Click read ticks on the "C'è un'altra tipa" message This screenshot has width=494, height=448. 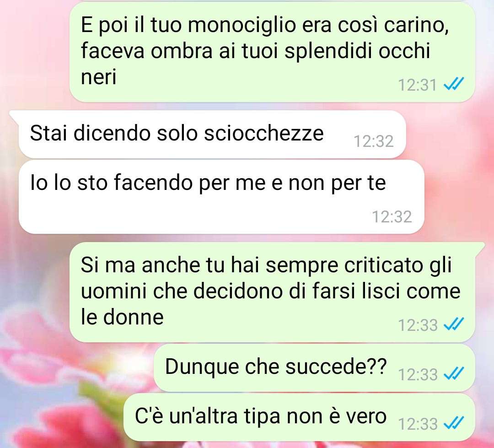[x=454, y=423]
